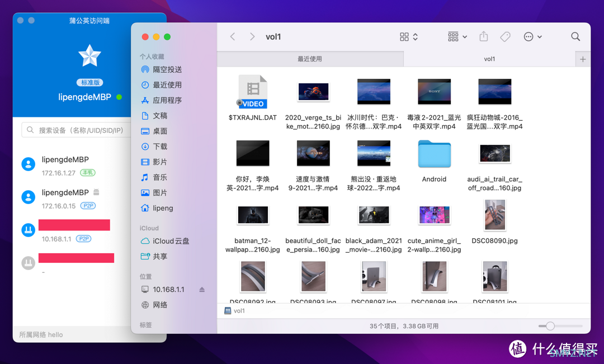Viewport: 604px width, 364px height.
Task: Open 应用程序 in sidebar
Action: [162, 100]
